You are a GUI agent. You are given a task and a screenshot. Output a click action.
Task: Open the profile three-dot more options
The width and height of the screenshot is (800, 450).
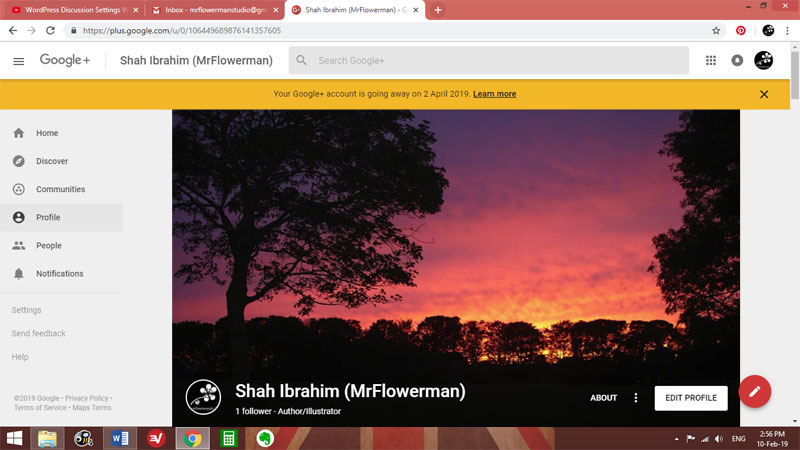click(636, 398)
